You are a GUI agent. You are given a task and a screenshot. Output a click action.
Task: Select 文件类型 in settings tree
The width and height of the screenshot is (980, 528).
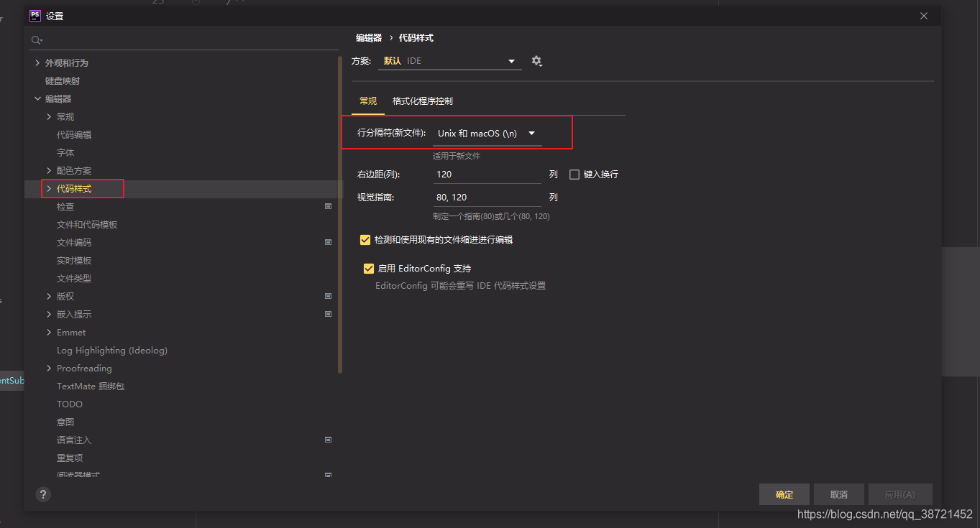click(x=74, y=279)
